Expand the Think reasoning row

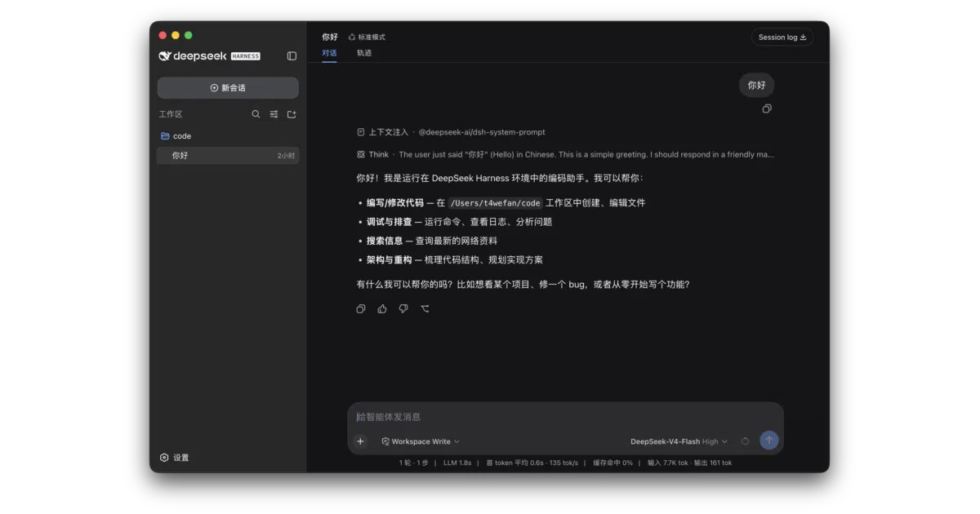coord(565,154)
